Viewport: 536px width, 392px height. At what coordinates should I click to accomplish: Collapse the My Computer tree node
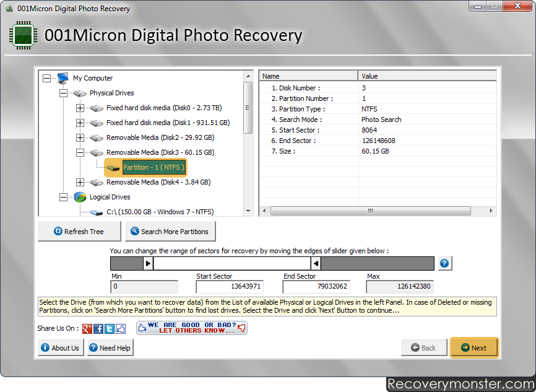[x=47, y=78]
